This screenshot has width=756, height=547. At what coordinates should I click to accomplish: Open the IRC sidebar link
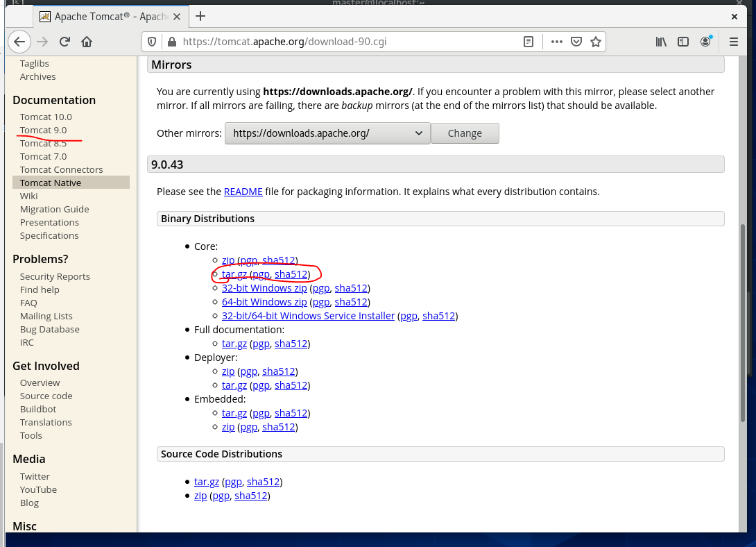click(27, 342)
